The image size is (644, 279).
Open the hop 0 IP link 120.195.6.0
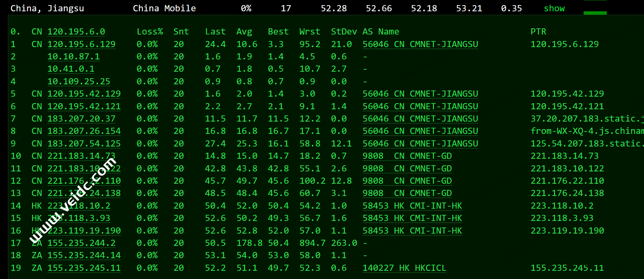point(76,32)
